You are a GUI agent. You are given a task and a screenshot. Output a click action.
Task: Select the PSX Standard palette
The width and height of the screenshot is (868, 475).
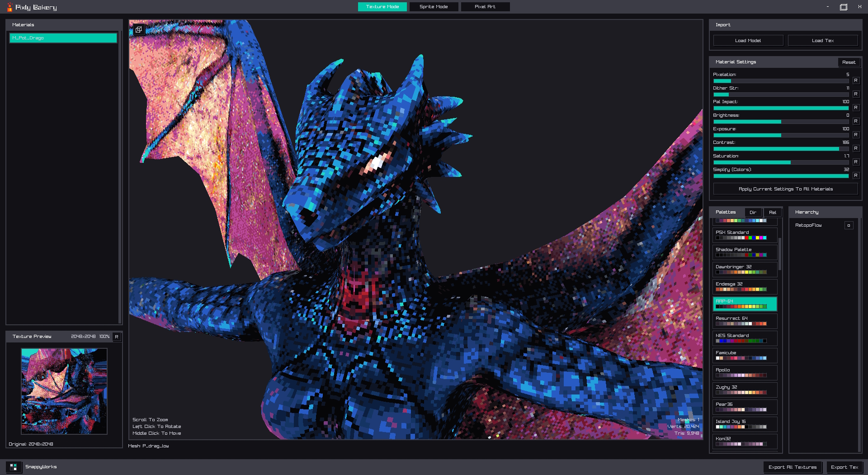(x=745, y=235)
